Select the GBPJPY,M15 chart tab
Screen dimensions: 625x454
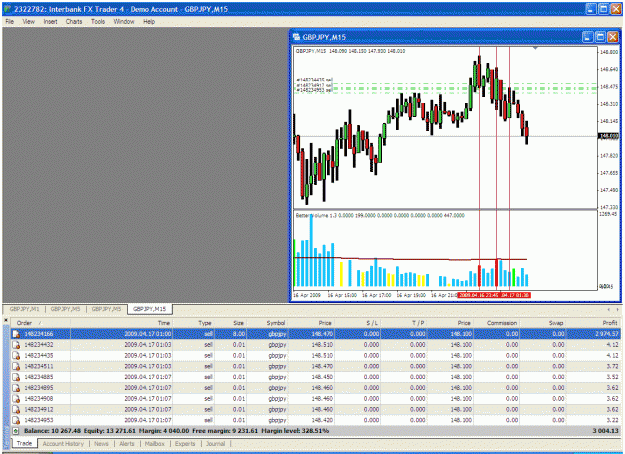tap(149, 309)
